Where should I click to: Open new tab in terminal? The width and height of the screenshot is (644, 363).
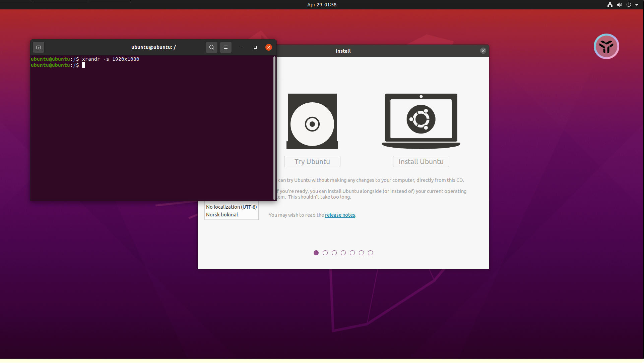39,47
